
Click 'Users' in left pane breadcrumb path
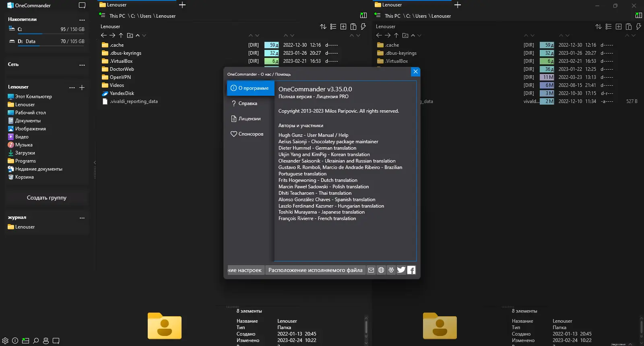pyautogui.click(x=146, y=16)
